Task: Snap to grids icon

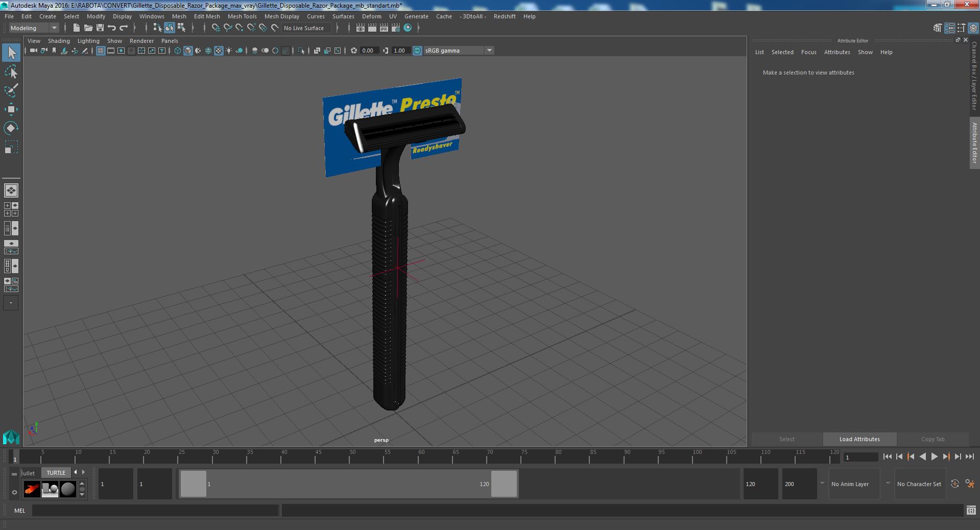Action: tap(216, 28)
